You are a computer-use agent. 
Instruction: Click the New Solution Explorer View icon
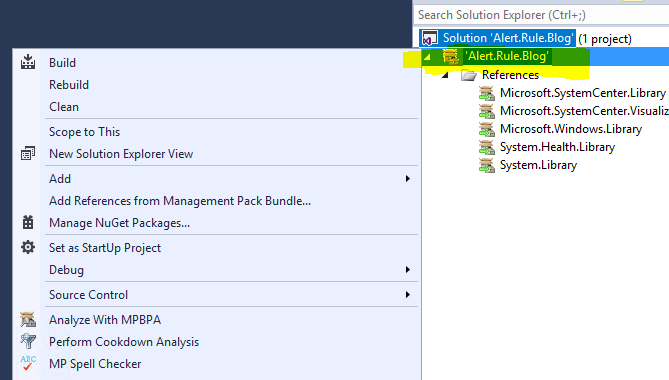28,154
